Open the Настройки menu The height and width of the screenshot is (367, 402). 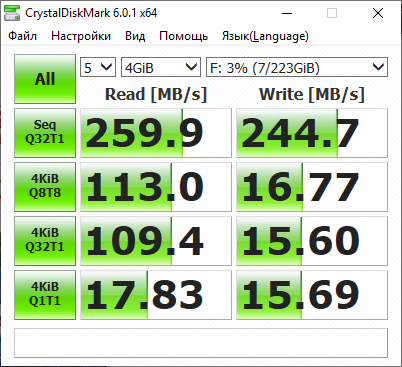(81, 36)
